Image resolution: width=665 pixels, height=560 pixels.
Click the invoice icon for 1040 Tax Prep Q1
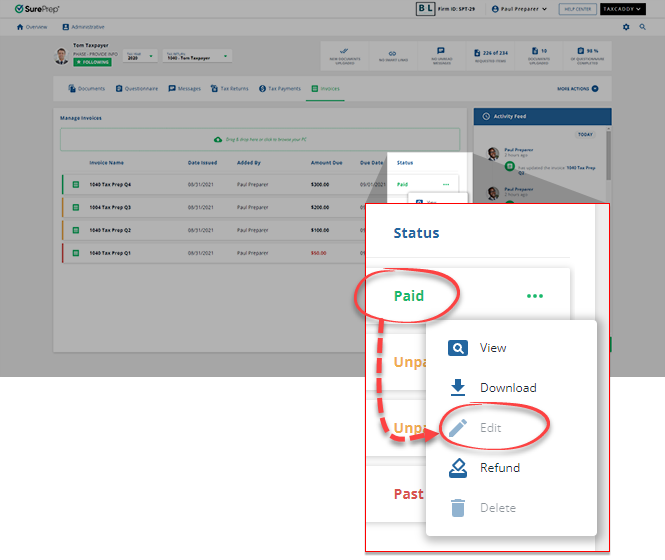pos(76,253)
